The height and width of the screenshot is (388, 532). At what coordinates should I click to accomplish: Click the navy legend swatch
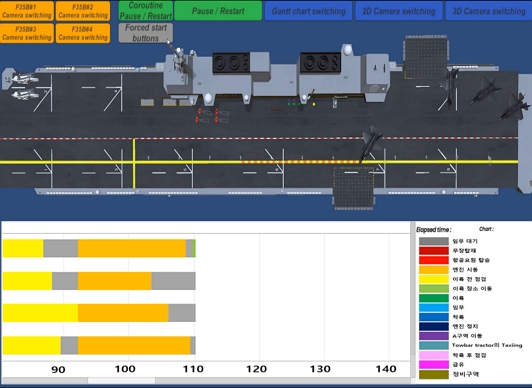click(434, 327)
